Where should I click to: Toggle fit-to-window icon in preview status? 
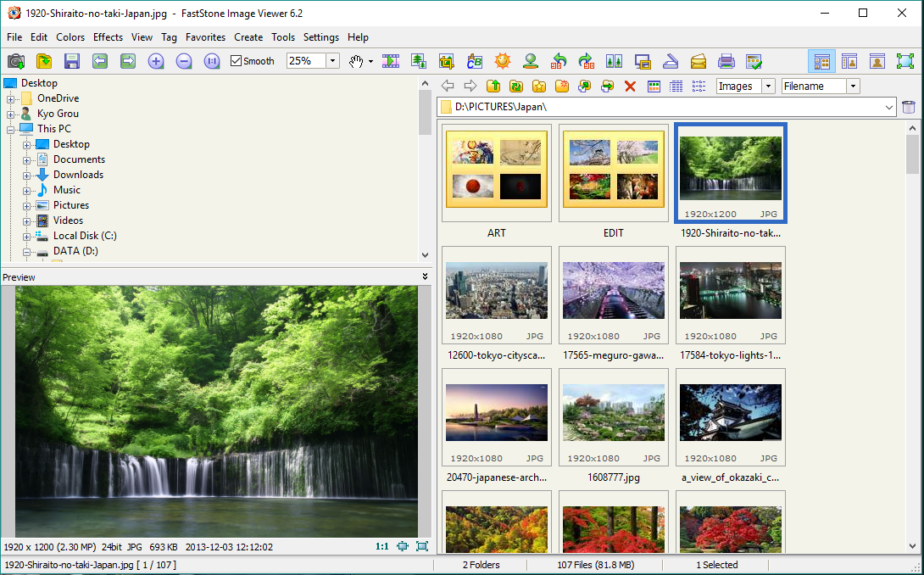[403, 546]
